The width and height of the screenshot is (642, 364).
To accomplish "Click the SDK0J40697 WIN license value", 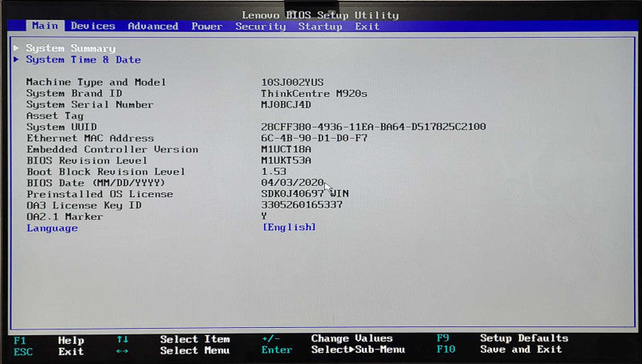I will click(x=305, y=193).
